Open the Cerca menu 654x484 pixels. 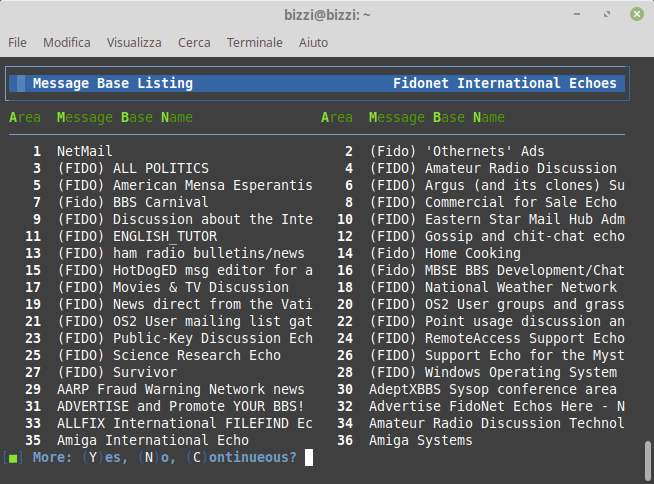194,43
